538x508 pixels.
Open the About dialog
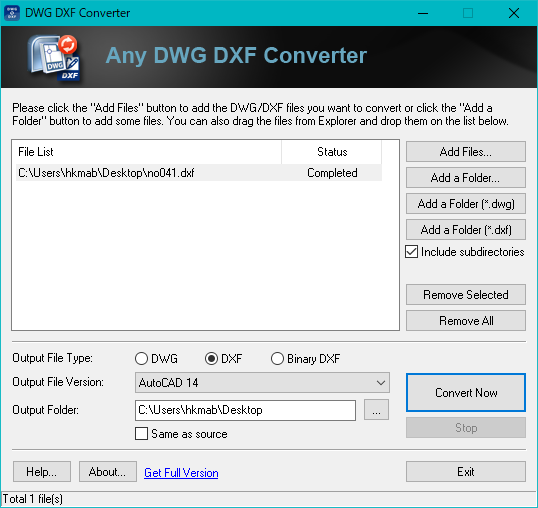click(108, 472)
